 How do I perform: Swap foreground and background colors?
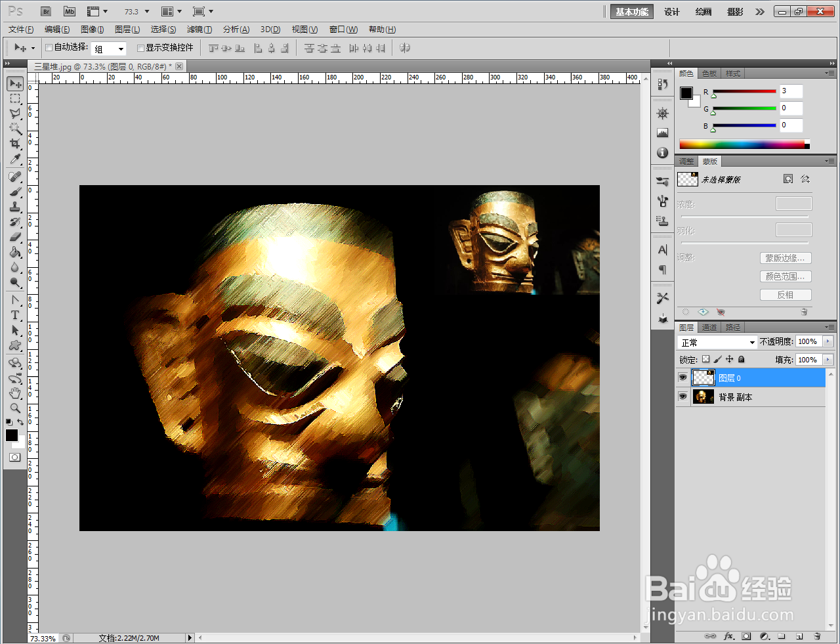21,422
